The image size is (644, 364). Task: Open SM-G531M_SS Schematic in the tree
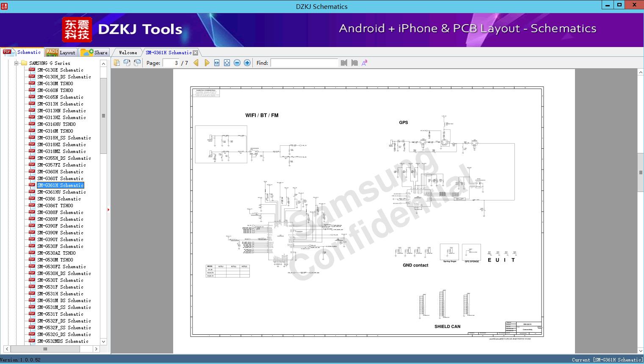[x=64, y=307]
